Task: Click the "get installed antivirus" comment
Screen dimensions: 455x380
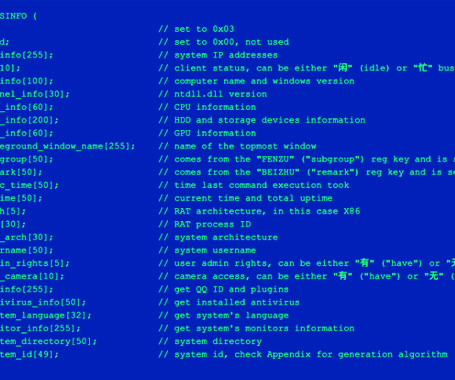Action: [x=229, y=302]
